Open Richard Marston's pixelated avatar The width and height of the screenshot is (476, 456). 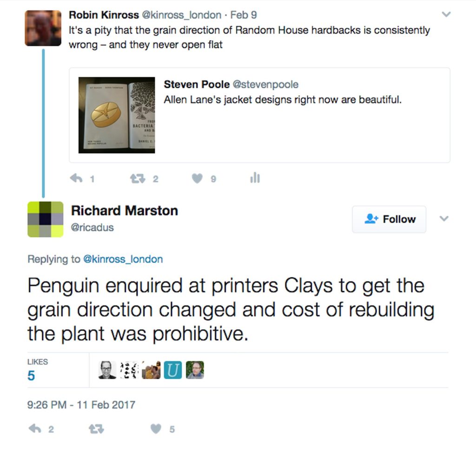pos(45,219)
